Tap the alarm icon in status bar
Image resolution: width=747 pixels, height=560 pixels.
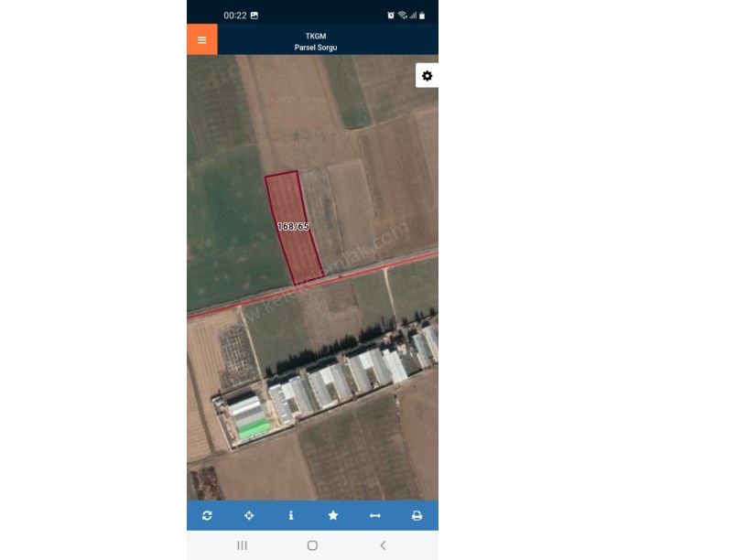[x=391, y=16]
